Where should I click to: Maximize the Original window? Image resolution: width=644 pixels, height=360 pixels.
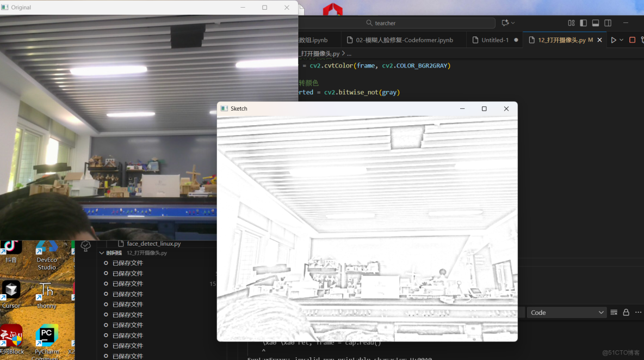point(264,8)
